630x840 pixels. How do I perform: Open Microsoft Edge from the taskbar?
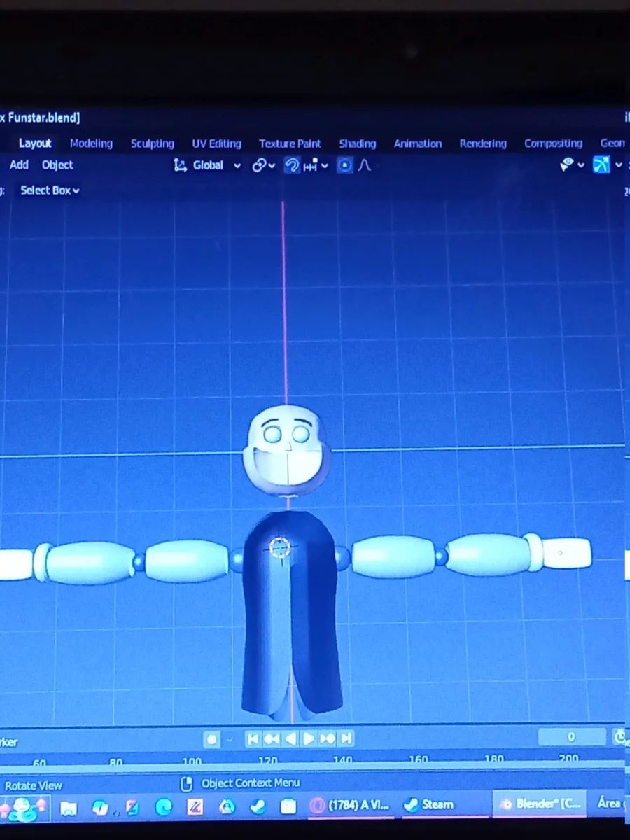tap(164, 807)
